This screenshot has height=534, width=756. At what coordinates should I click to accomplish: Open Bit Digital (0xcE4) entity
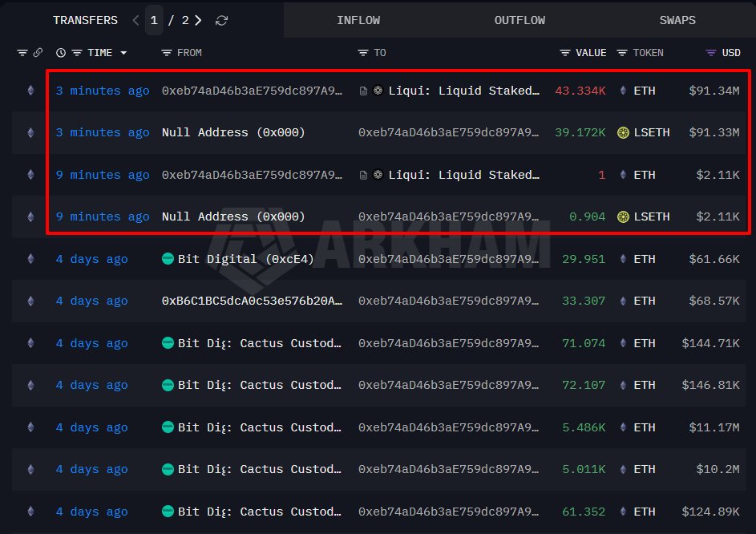point(245,259)
